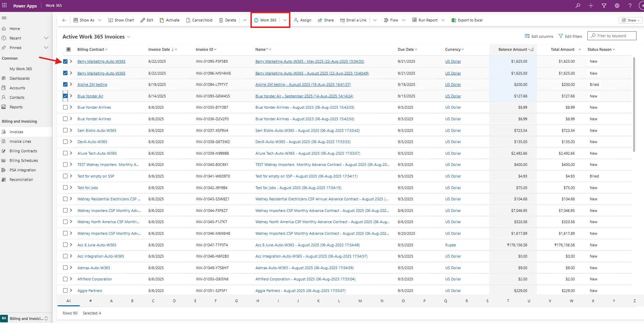Open the app launcher waffle icon
This screenshot has width=644, height=323.
(x=4, y=5)
